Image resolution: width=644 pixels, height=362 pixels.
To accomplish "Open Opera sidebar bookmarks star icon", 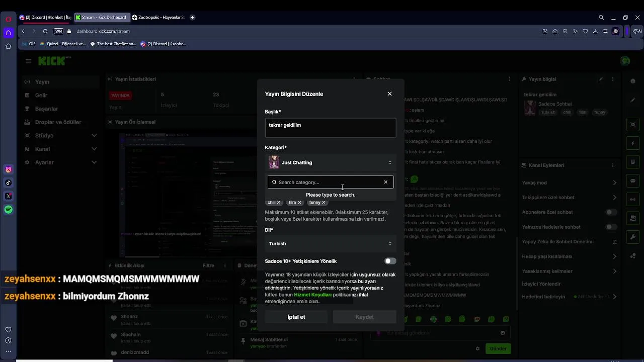I will (x=8, y=46).
